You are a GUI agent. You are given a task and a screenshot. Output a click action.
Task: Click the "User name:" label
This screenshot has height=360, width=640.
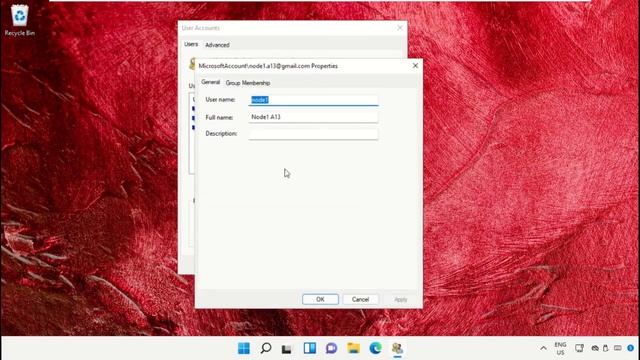point(220,100)
